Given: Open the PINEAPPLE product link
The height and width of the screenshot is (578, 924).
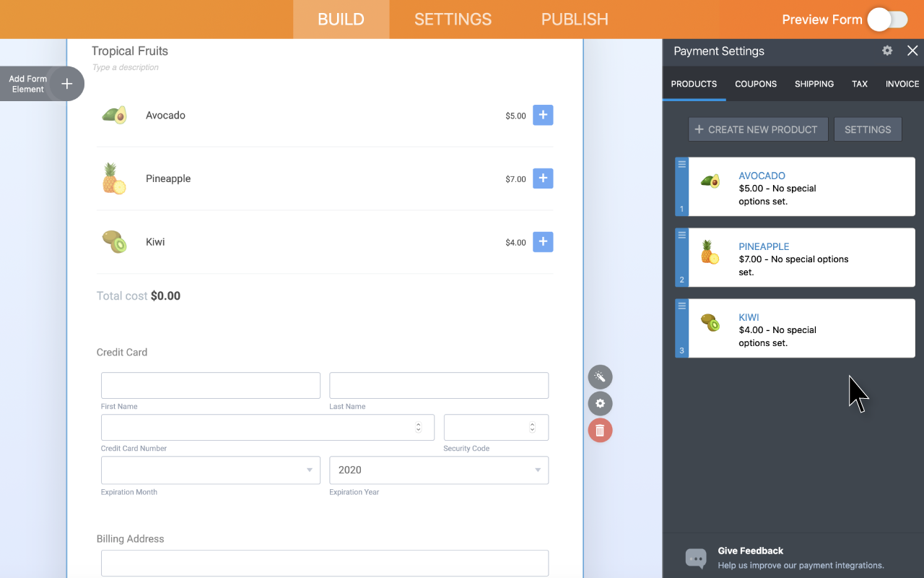Looking at the screenshot, I should [x=763, y=246].
